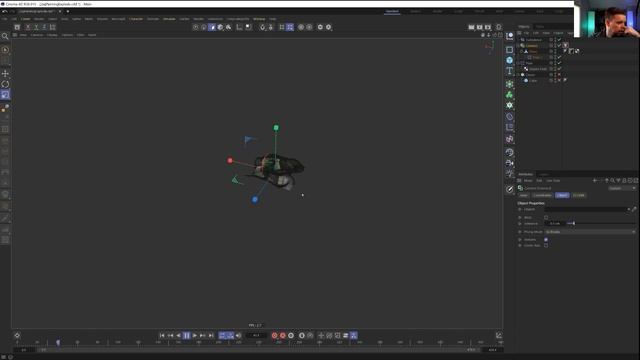
Task: Open the File menu in the menu bar
Action: click(4, 19)
